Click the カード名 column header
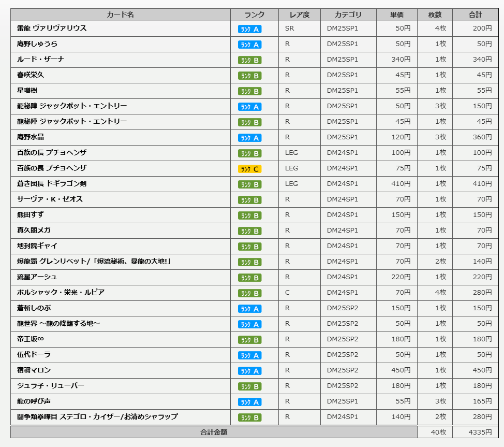Screen dimensions: 504x447 click(120, 15)
